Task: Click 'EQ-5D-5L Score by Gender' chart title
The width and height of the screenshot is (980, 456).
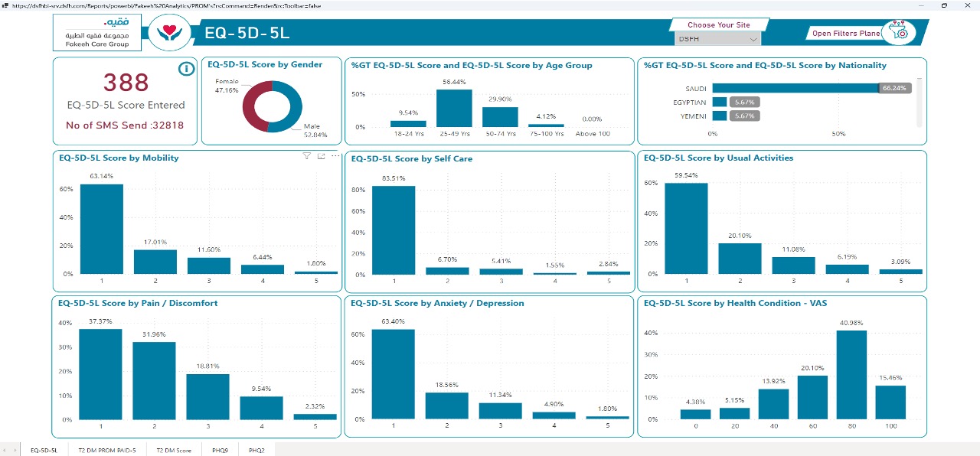Action: click(x=265, y=65)
